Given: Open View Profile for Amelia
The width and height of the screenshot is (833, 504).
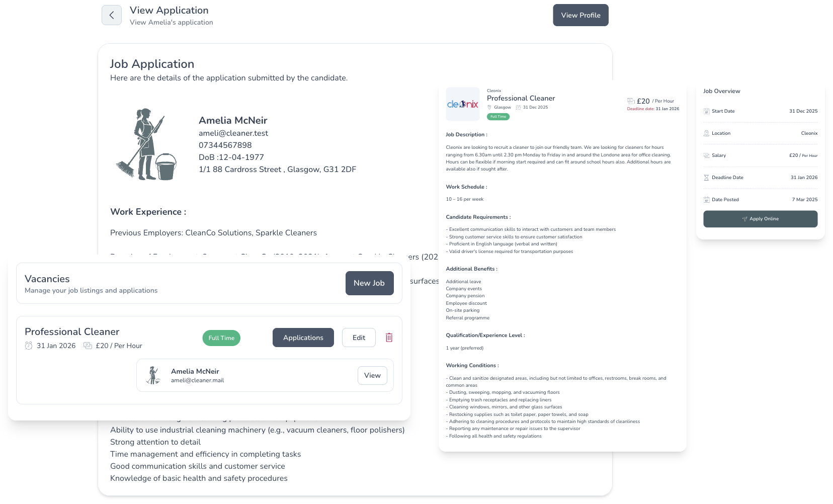Looking at the screenshot, I should 580,15.
